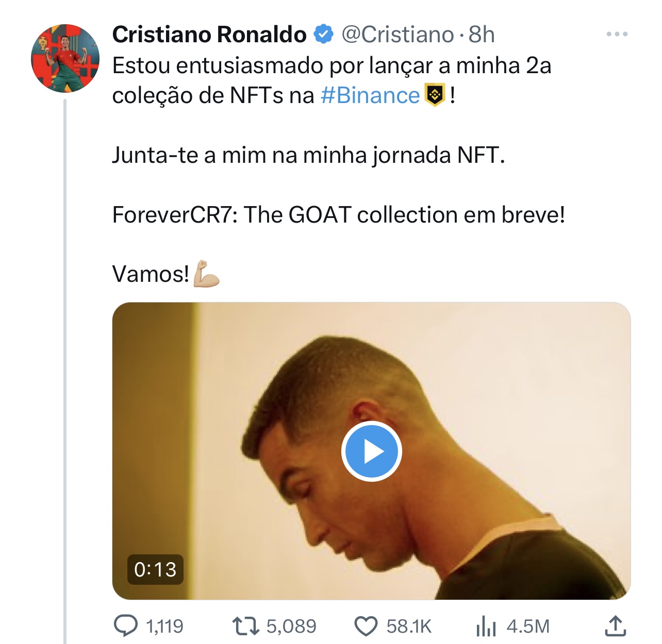Click the 58.1K likes count

pyautogui.click(x=409, y=626)
